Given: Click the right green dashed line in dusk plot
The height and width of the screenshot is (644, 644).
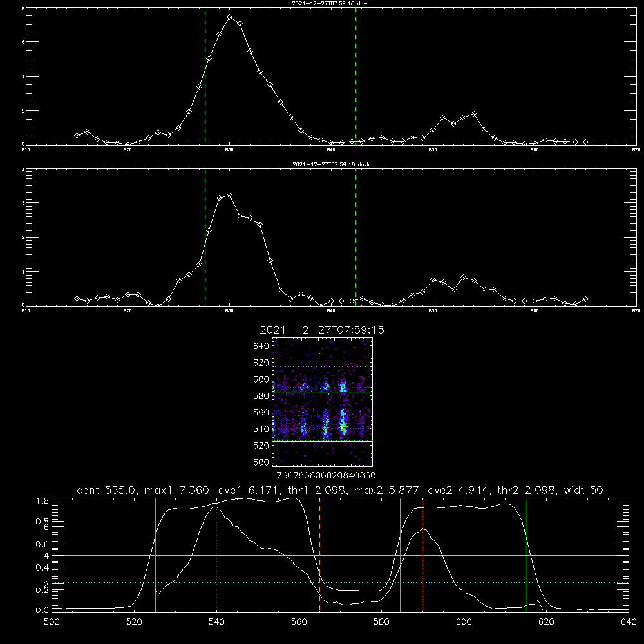Looking at the screenshot, I should click(x=355, y=237).
